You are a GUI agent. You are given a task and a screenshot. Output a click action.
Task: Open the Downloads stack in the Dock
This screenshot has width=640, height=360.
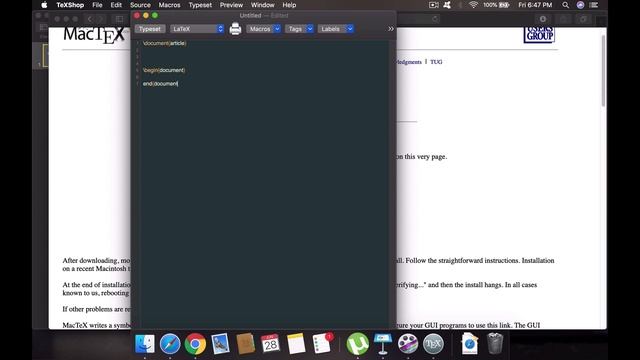point(469,343)
